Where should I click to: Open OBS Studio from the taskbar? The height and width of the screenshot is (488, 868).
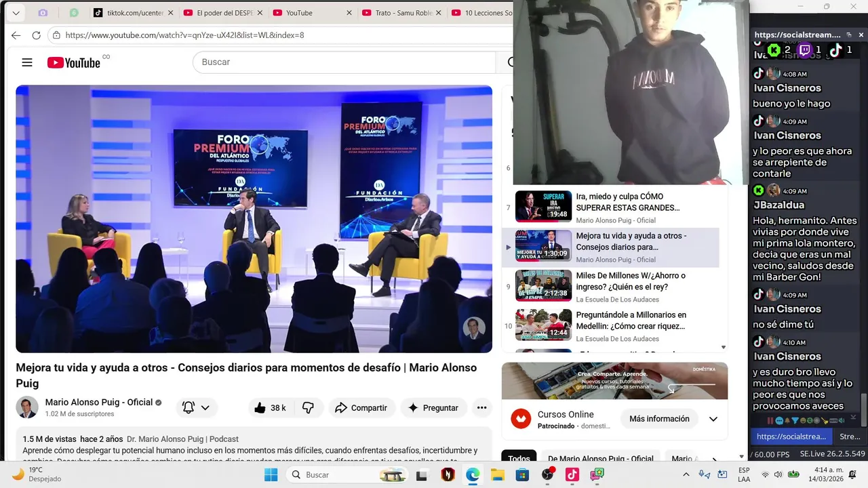click(x=547, y=474)
